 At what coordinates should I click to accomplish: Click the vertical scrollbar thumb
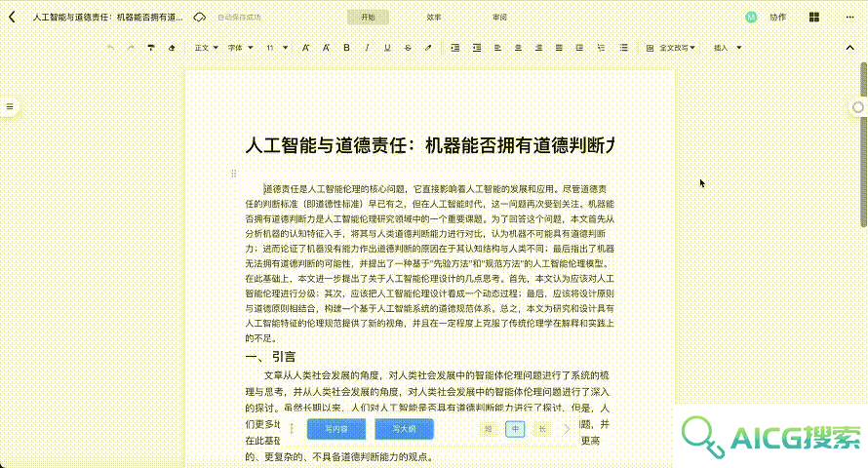[x=863, y=145]
